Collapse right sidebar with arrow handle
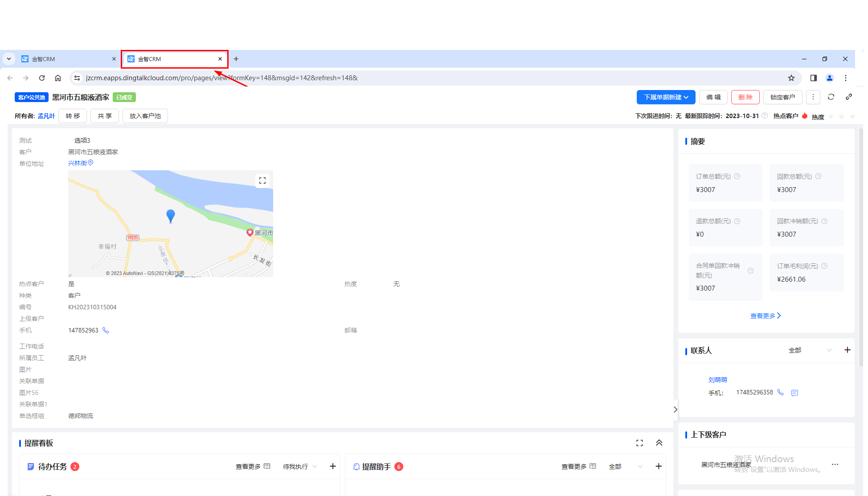Screen dimensions: 868x496 pyautogui.click(x=676, y=410)
